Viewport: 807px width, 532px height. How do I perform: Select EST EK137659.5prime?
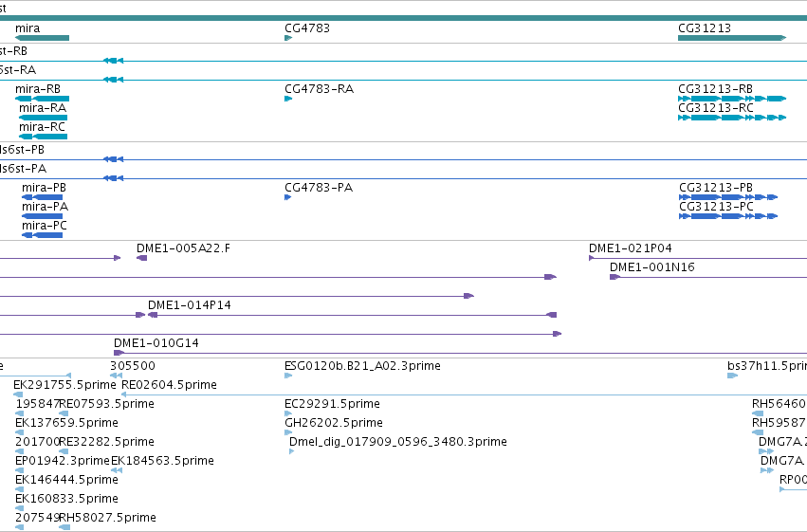click(x=20, y=432)
